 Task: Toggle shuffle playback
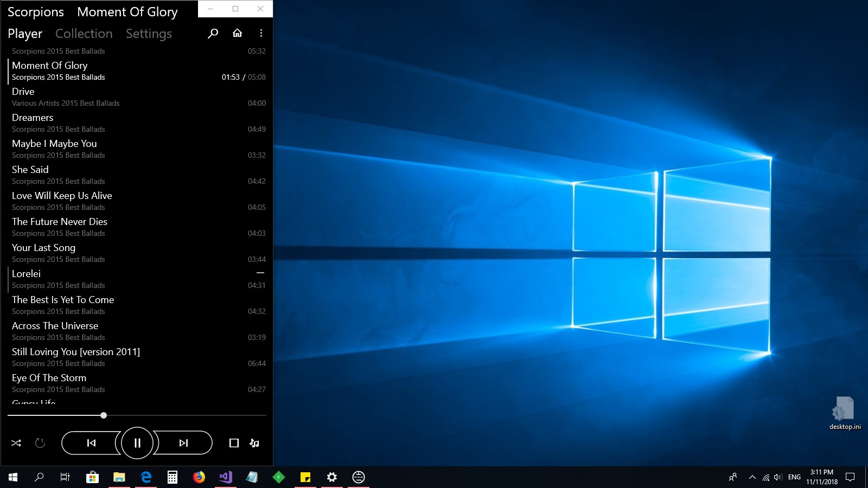coord(16,443)
